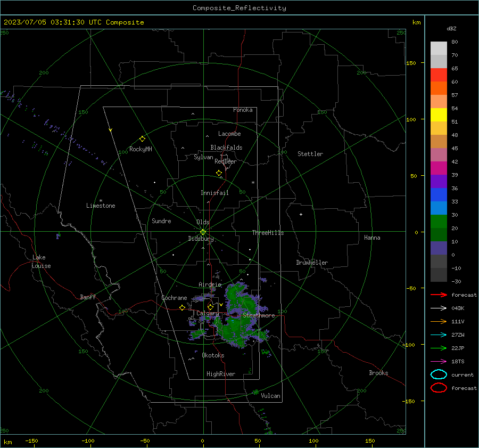Click the Strathmore label
479x448 pixels.
(x=259, y=315)
